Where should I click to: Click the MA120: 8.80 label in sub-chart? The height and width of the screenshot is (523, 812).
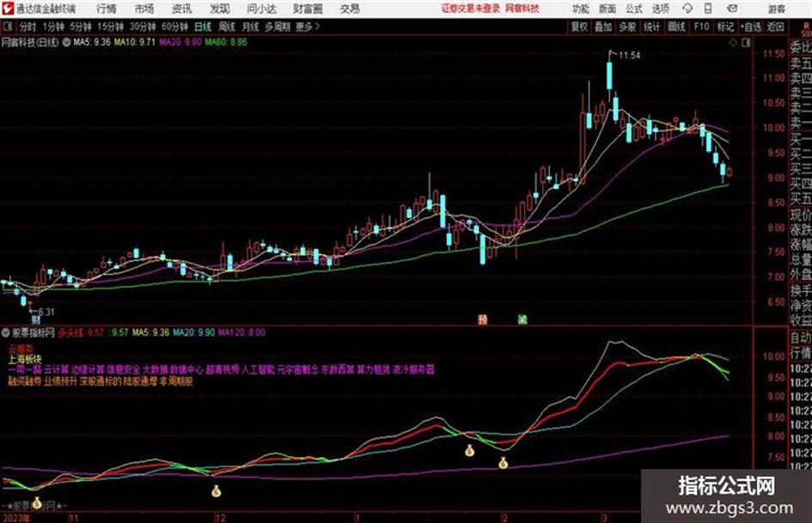241,332
